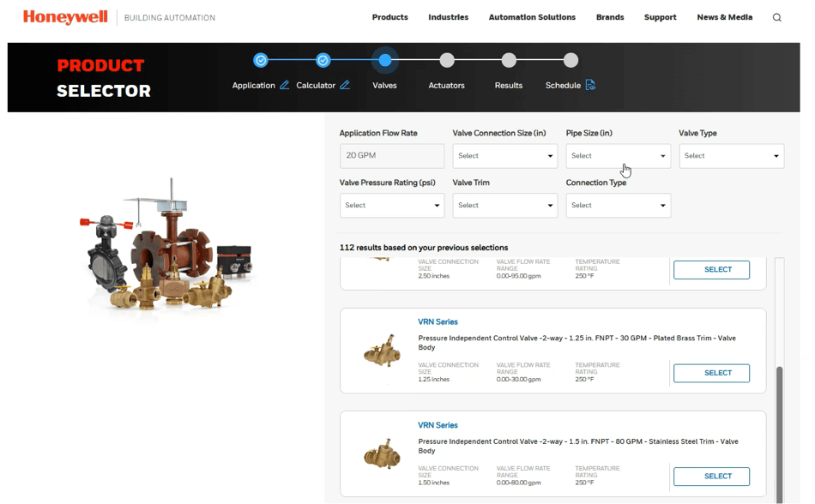Click the Valves step label
The height and width of the screenshot is (504, 815).
point(384,85)
